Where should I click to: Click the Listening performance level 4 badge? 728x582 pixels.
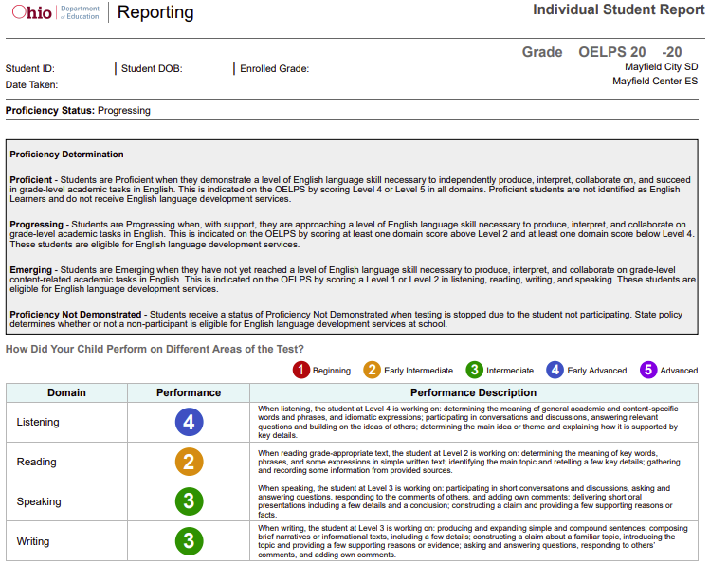189,422
